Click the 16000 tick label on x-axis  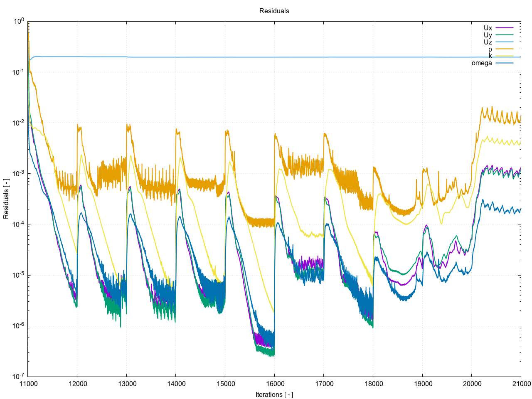(274, 384)
